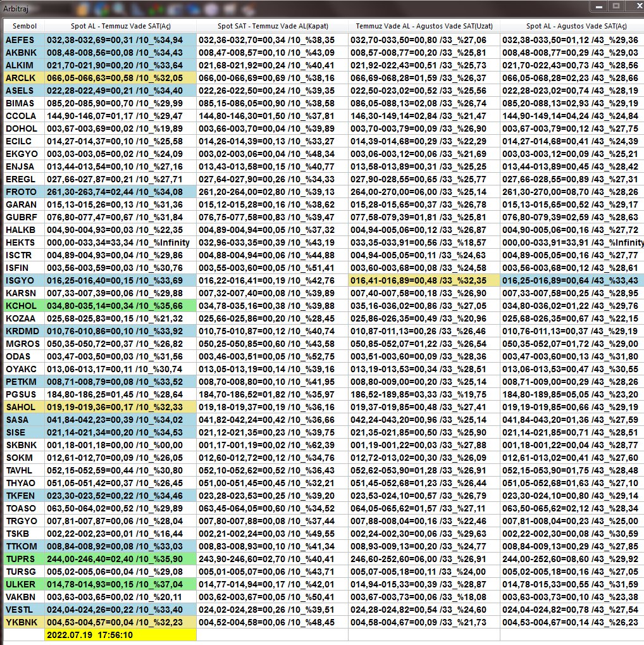Click the FROTO cell '264,00-270,00=06,00 /33_%25,14'
The width and height of the screenshot is (644, 645).
(424, 192)
